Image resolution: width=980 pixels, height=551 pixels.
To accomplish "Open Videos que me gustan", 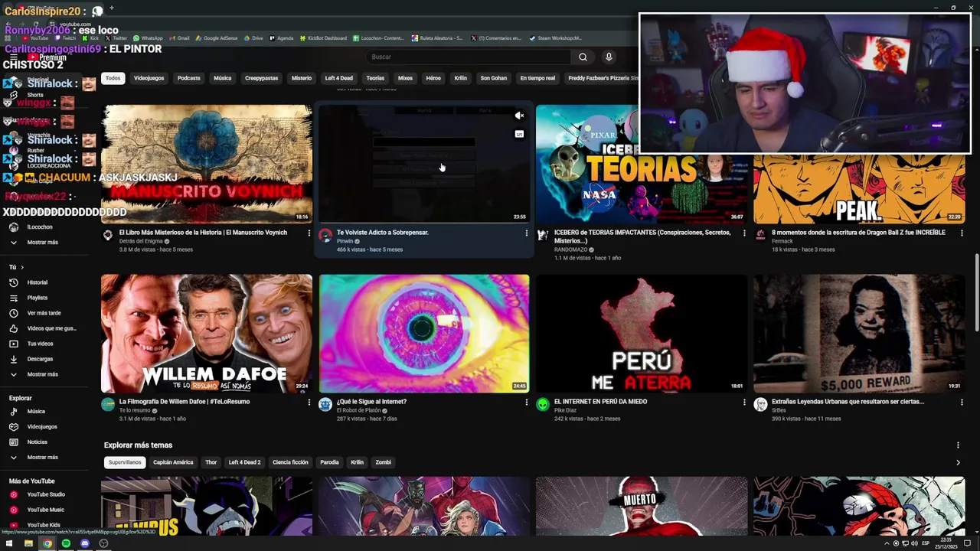I will pyautogui.click(x=51, y=328).
